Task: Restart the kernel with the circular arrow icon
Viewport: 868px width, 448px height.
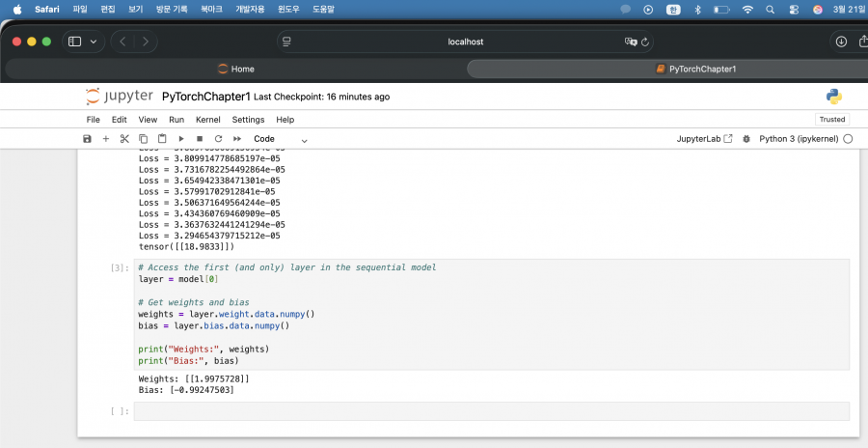Action: (218, 139)
